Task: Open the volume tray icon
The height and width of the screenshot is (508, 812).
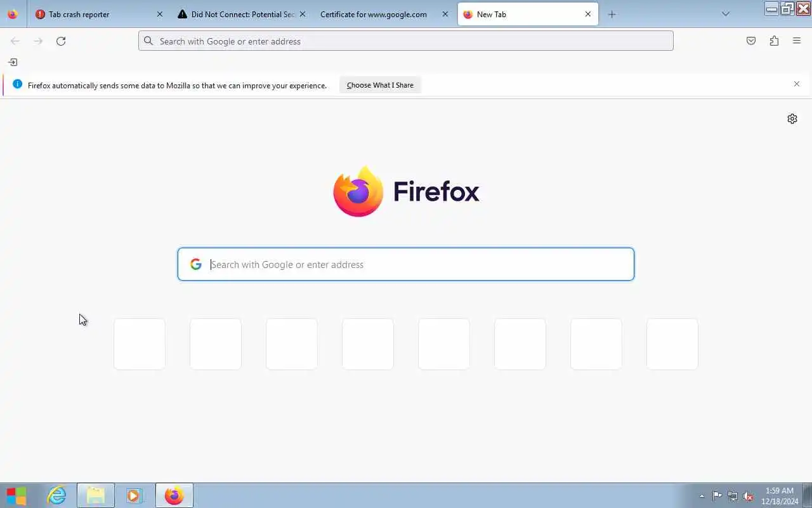Action: coord(749,496)
